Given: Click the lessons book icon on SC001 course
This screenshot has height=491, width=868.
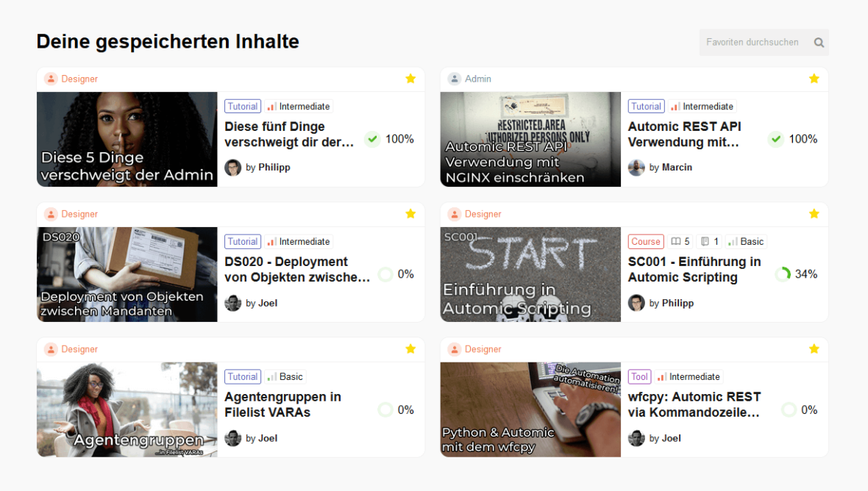Looking at the screenshot, I should tap(675, 241).
